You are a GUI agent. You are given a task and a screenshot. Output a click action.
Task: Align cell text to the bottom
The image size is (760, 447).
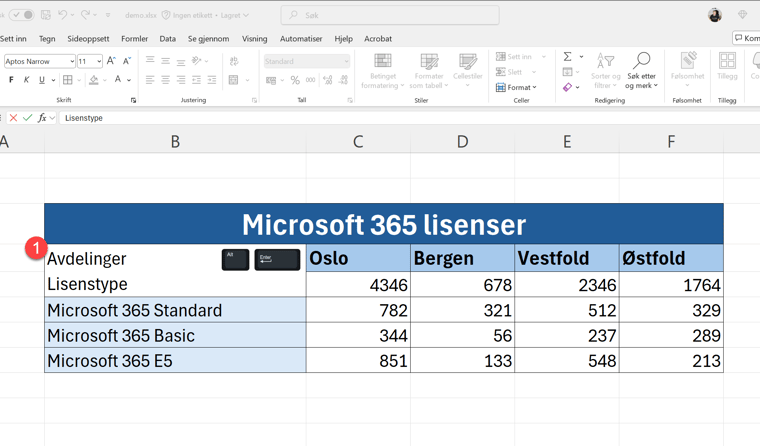pos(181,61)
